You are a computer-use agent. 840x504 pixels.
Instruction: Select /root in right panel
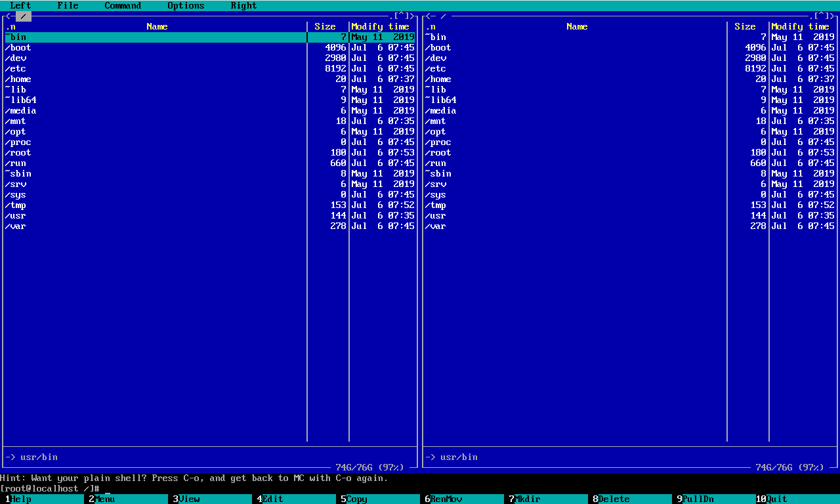(629, 152)
